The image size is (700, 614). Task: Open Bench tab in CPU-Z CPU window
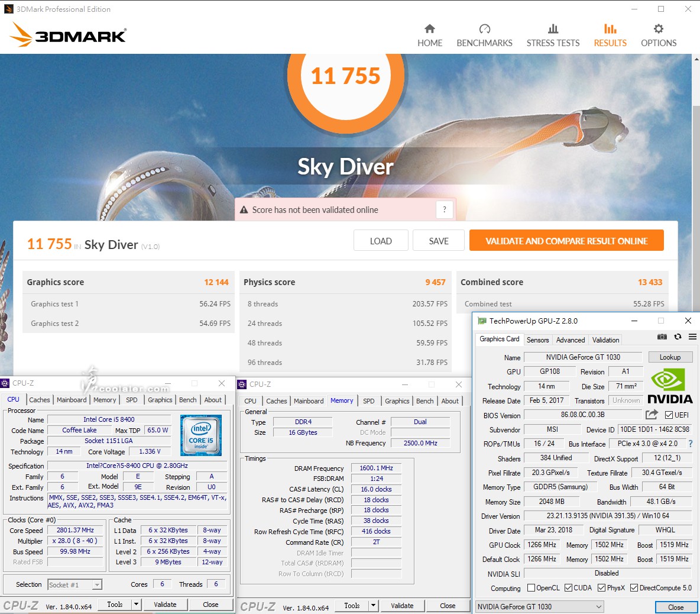[187, 400]
